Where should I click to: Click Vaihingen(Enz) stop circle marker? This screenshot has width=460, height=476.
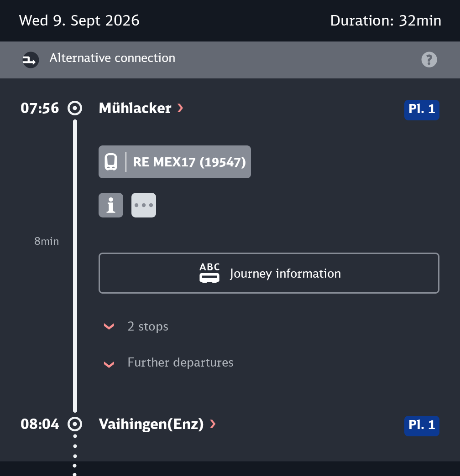[75, 424]
